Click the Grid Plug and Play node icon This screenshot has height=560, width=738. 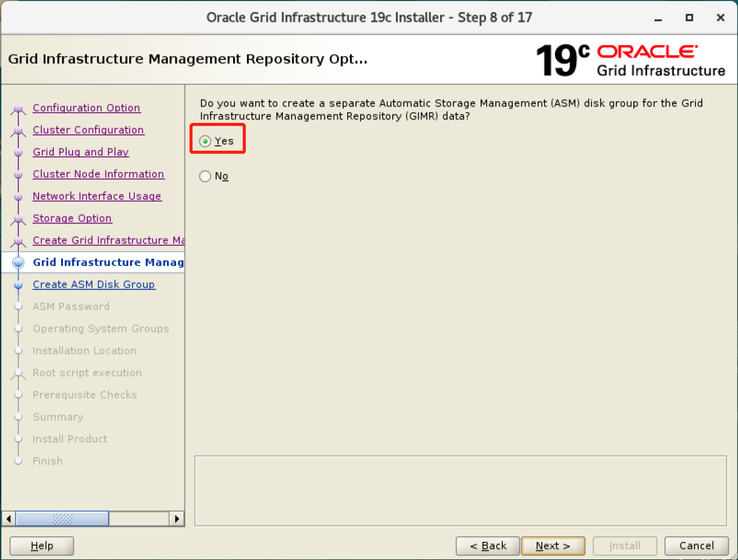[19, 153]
